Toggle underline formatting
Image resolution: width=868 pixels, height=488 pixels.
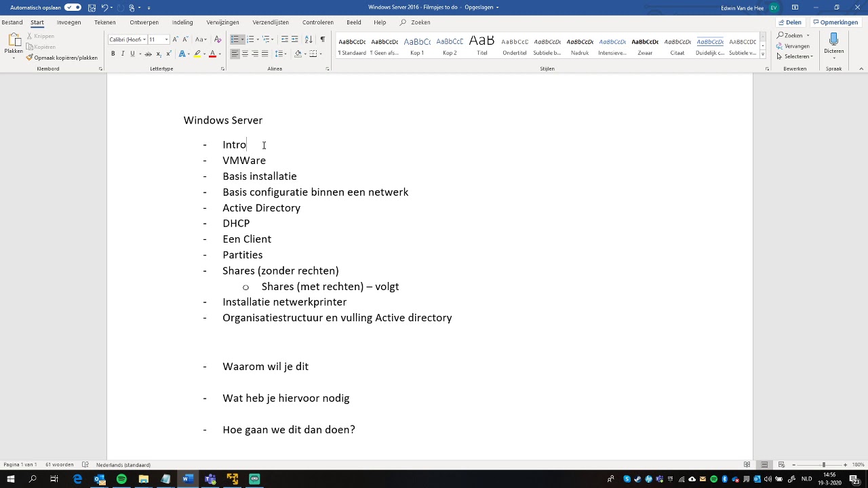click(x=132, y=54)
